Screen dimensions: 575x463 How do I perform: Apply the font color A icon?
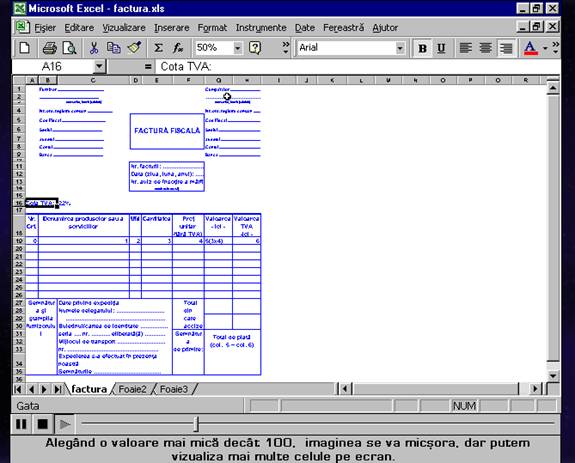click(530, 48)
